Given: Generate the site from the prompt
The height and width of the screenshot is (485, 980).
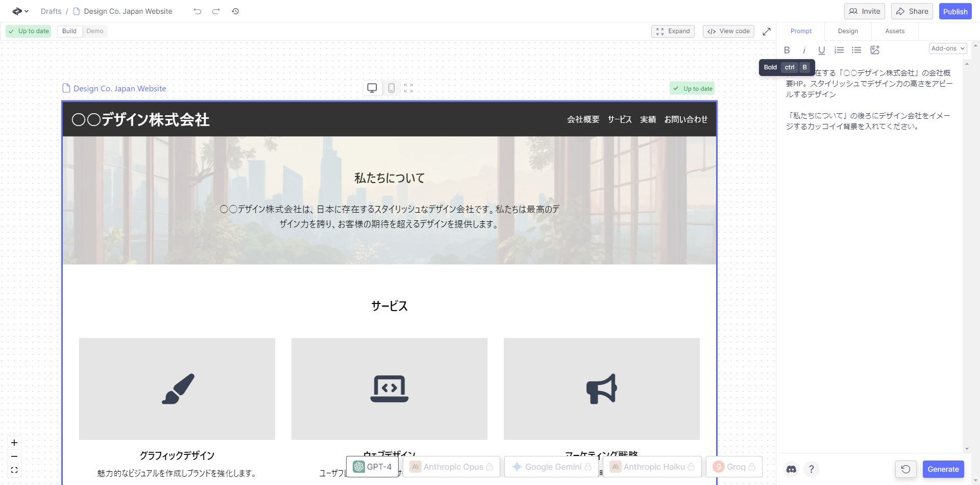Looking at the screenshot, I should 943,469.
